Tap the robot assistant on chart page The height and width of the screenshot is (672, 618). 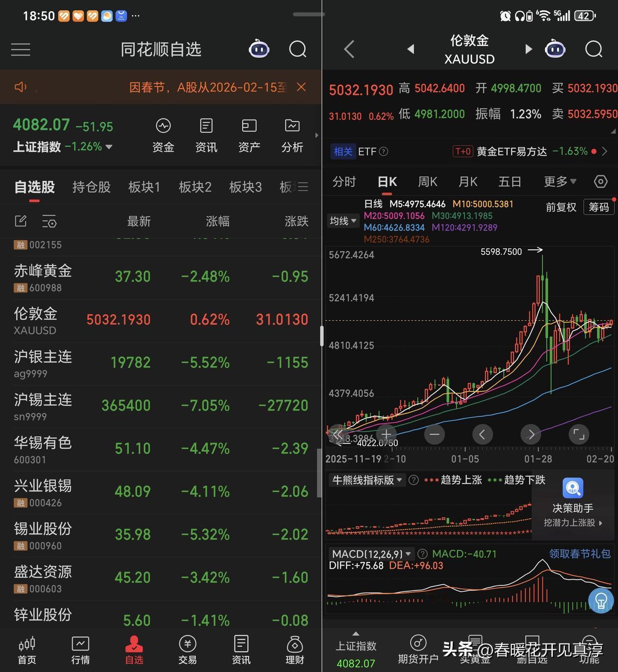pos(555,49)
